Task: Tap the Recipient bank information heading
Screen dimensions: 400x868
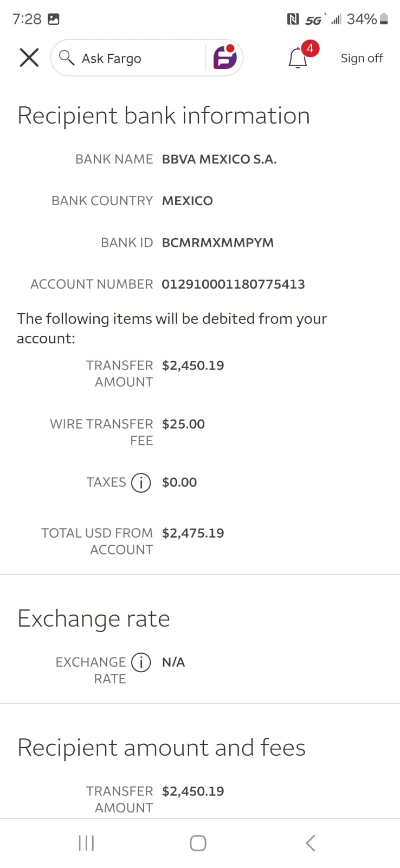Action: click(x=164, y=116)
